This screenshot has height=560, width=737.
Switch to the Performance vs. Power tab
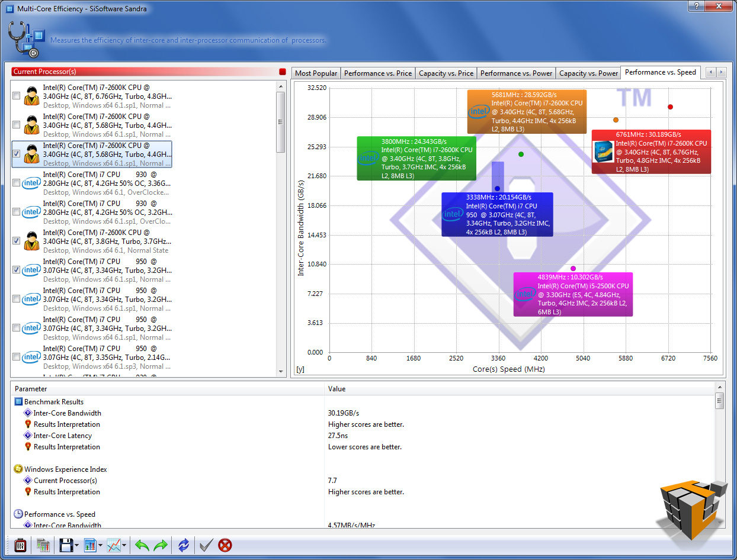pyautogui.click(x=516, y=73)
